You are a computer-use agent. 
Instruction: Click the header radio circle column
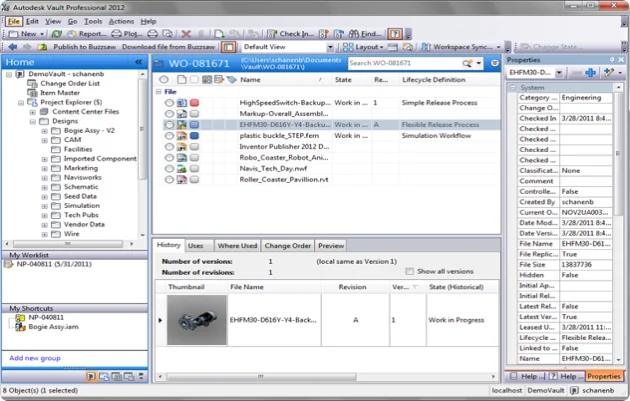164,80
